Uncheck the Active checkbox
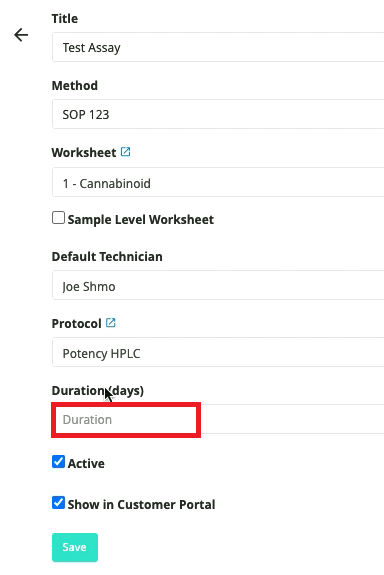The width and height of the screenshot is (384, 575). (x=58, y=462)
